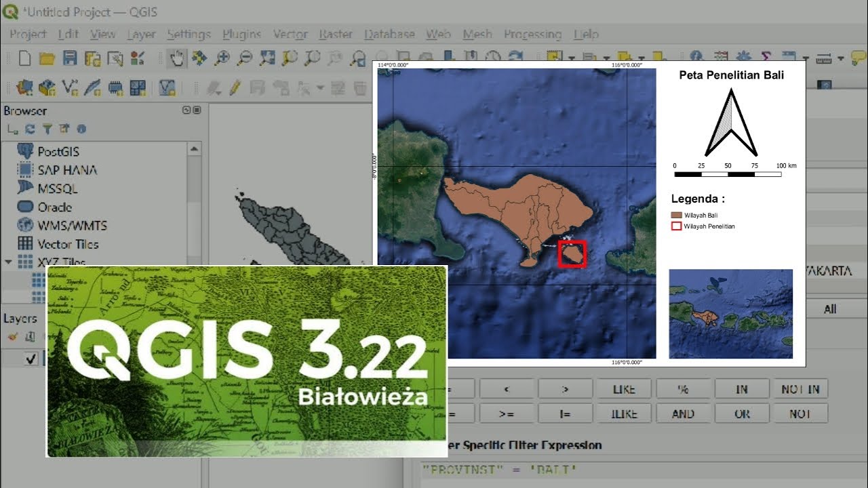
Task: Open the Plugins menu
Action: tap(241, 34)
